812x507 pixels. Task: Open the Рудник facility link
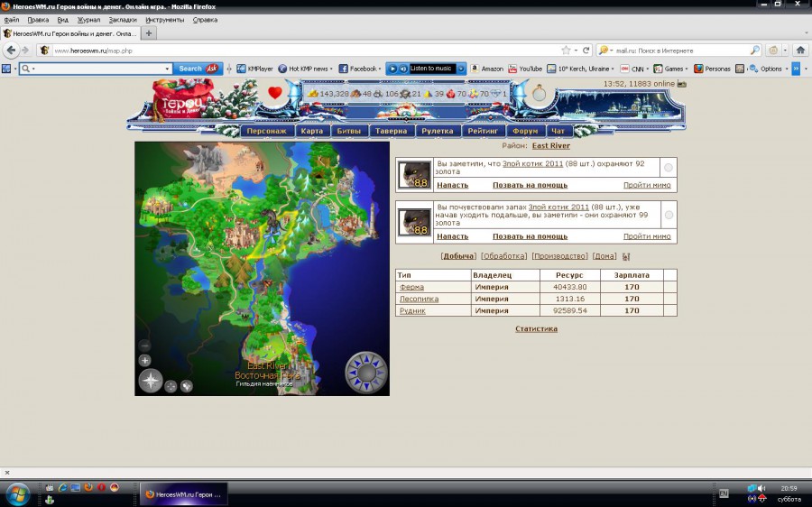(x=412, y=310)
